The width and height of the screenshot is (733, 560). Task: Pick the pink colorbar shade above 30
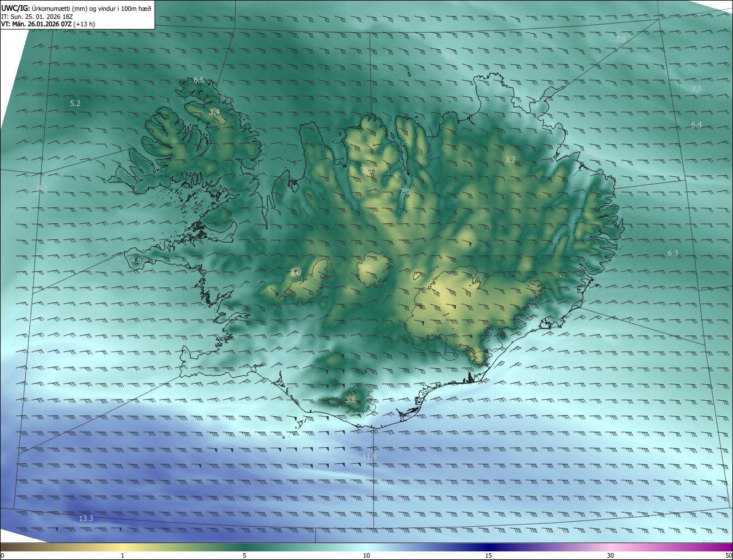point(610,547)
